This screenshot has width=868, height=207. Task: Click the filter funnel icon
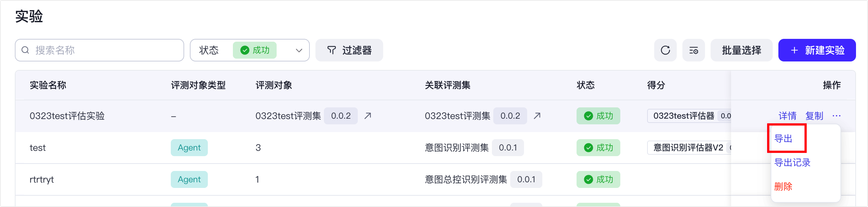[x=331, y=50]
